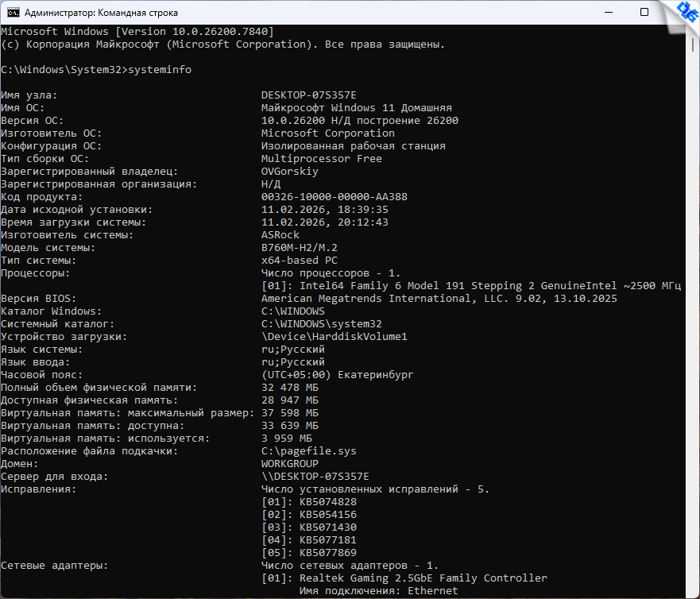This screenshot has height=599, width=700.
Task: Click the 'Зарегистрированная организация:' label
Action: pos(99,184)
